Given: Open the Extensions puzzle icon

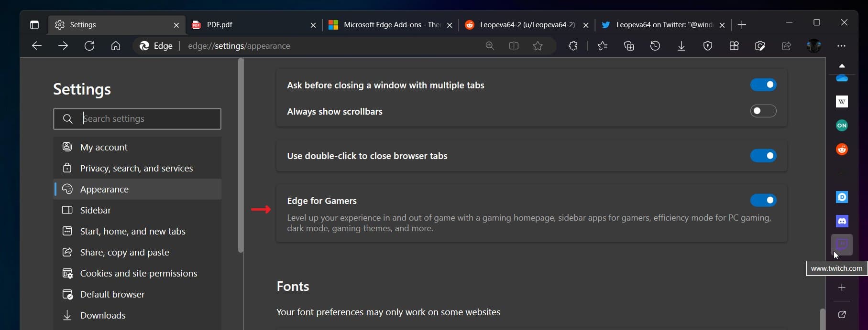Looking at the screenshot, I should [573, 46].
